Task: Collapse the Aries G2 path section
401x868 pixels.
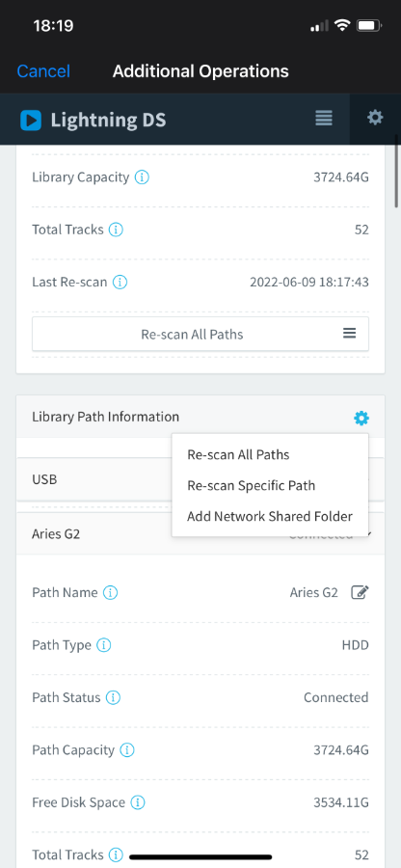Action: click(94, 533)
